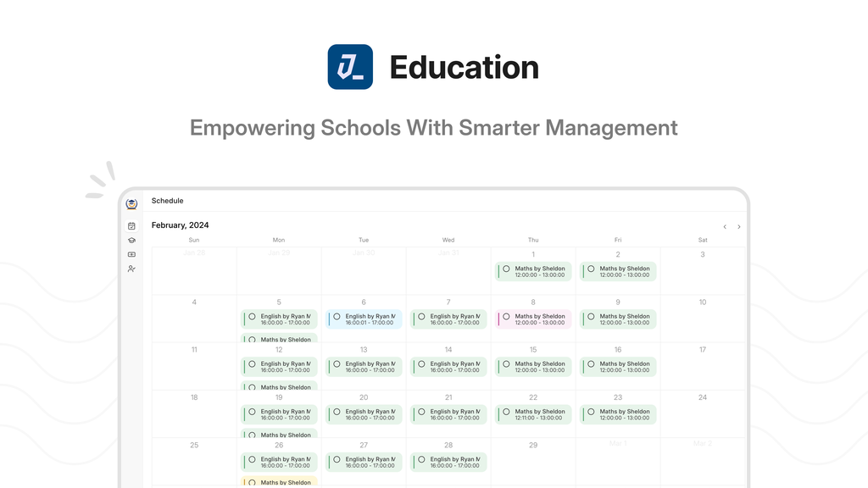Select the Schedule header title
This screenshot has height=488, width=868.
[167, 201]
